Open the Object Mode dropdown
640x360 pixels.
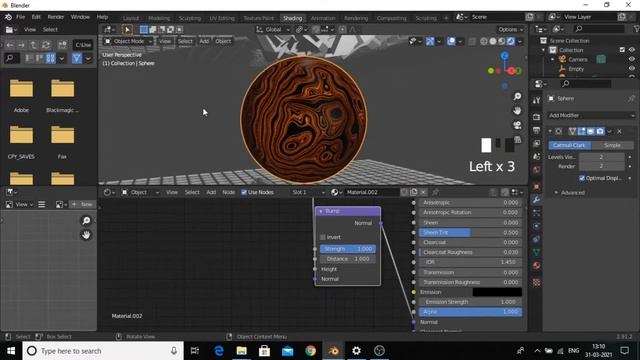[128, 41]
